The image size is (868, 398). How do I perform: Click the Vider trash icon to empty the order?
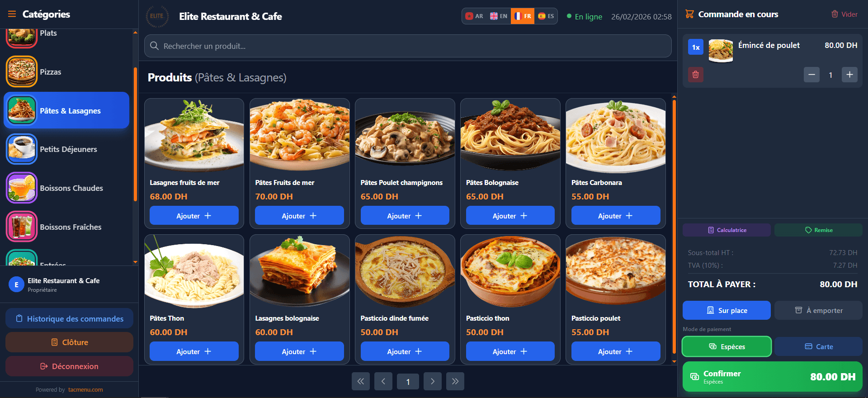(x=835, y=14)
